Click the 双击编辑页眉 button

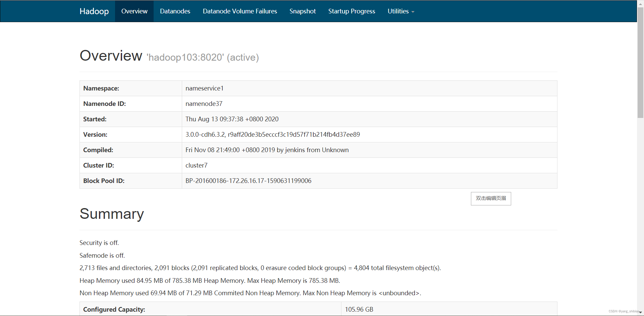click(491, 198)
